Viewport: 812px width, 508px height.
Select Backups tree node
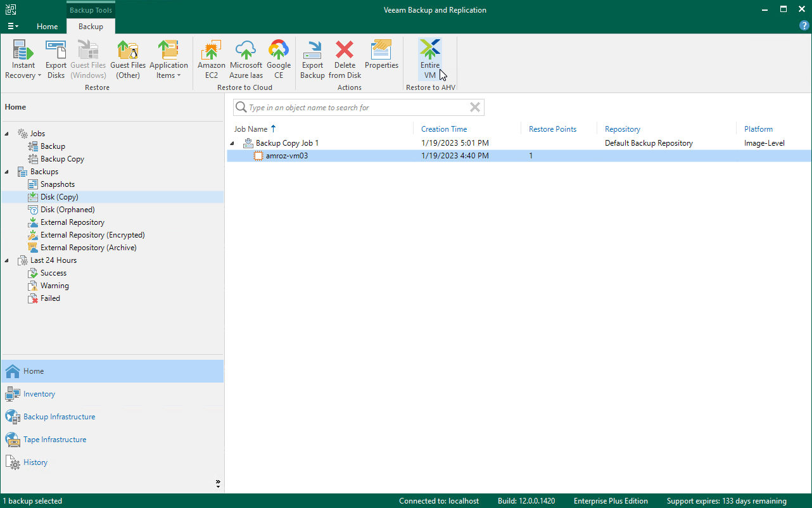[44, 172]
